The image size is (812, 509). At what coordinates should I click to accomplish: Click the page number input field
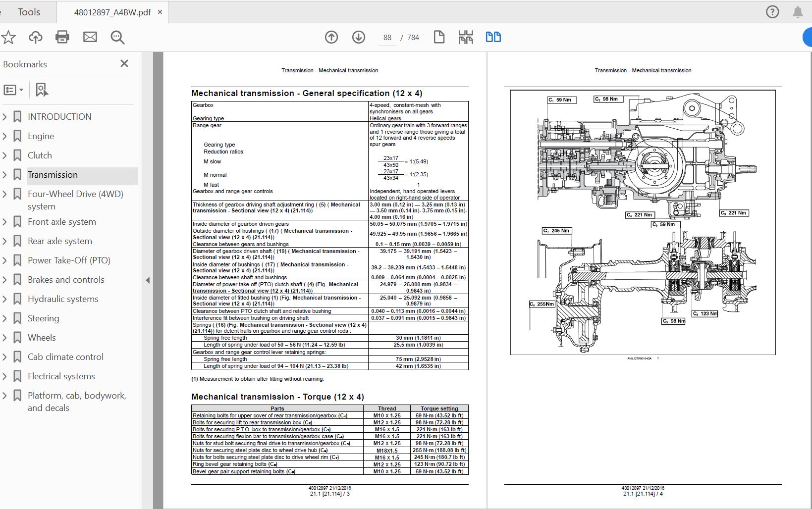[387, 38]
